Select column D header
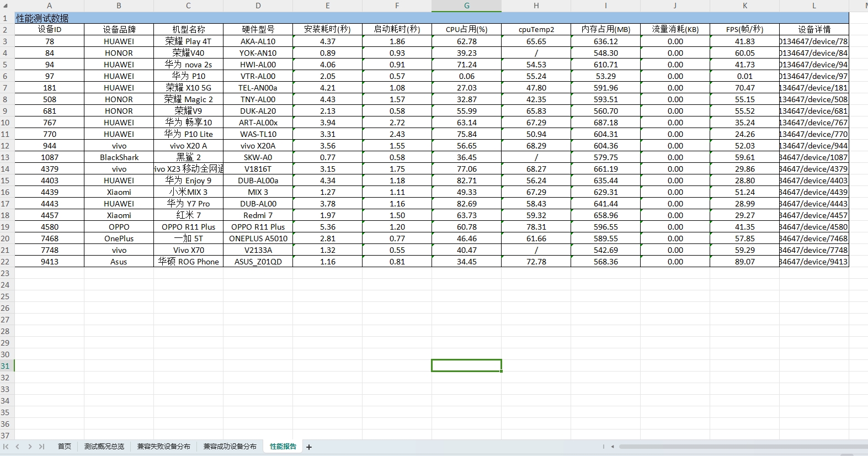The image size is (868, 456). pos(258,6)
